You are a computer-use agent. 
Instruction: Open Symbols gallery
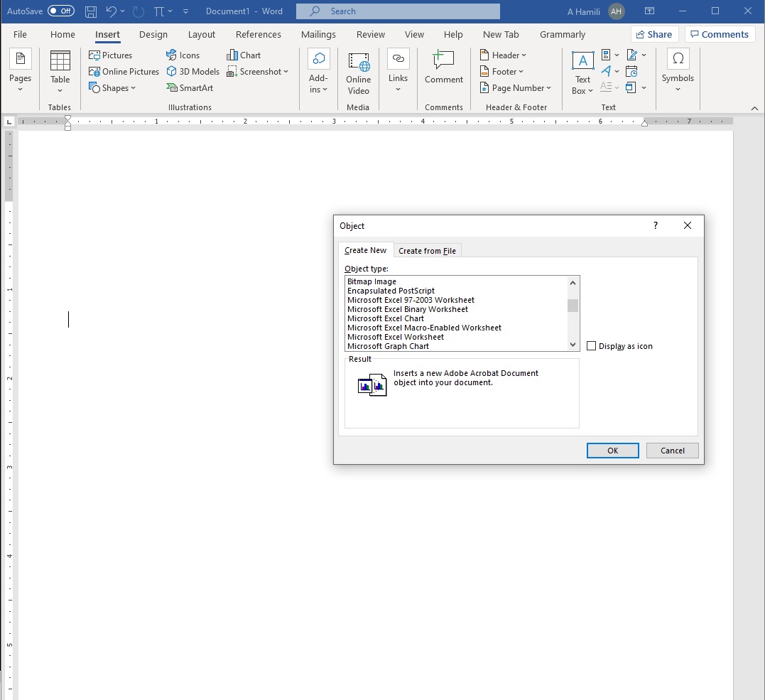(678, 71)
